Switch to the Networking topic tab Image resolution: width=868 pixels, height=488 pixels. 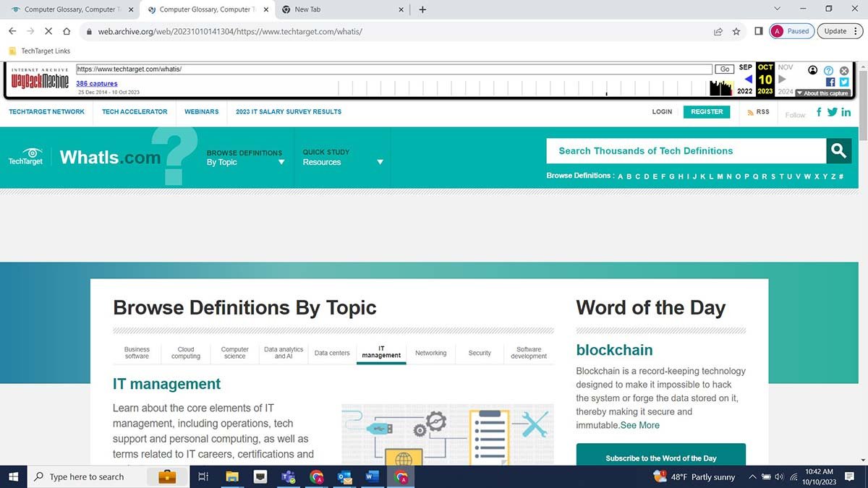pos(430,353)
